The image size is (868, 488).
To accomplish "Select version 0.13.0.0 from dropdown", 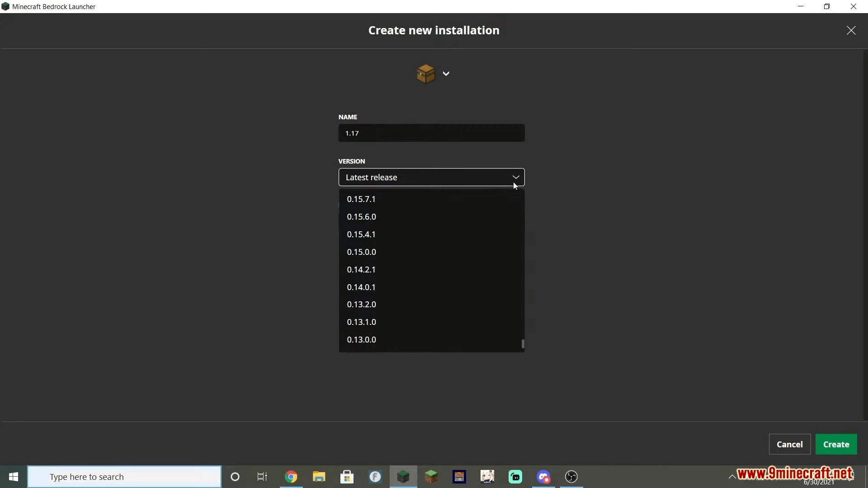I will coord(362,339).
